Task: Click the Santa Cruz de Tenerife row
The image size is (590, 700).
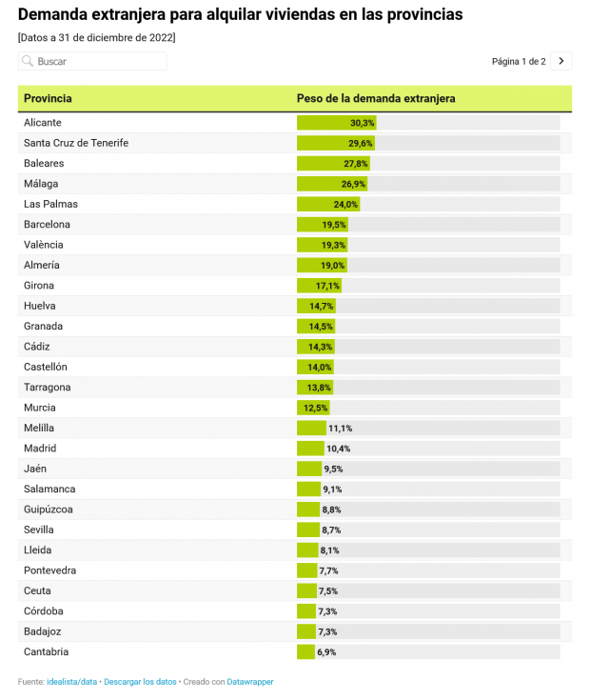Action: [76, 143]
